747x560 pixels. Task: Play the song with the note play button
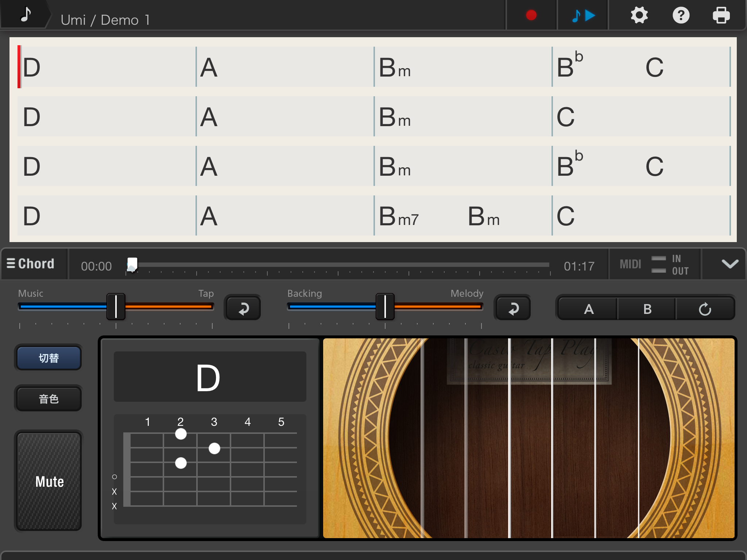583,15
